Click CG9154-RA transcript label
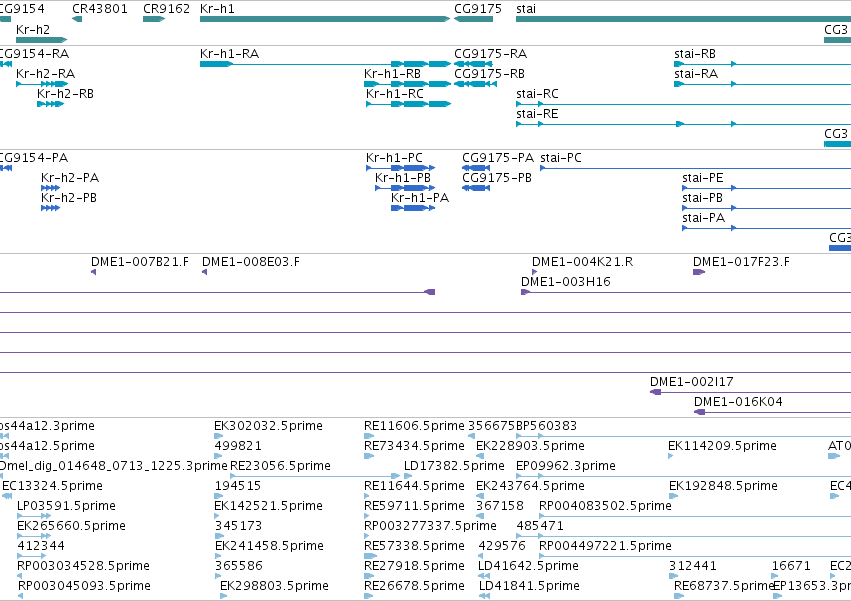 coord(34,54)
